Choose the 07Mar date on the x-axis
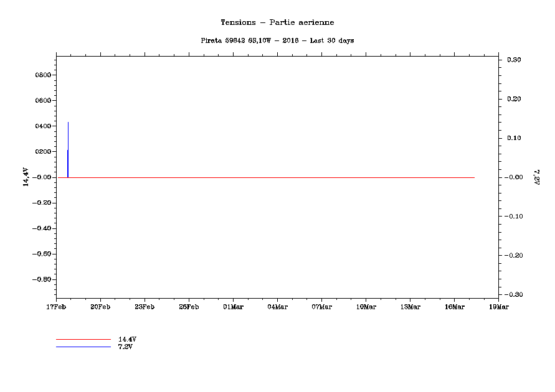This screenshot has width=555, height=392. point(321,307)
